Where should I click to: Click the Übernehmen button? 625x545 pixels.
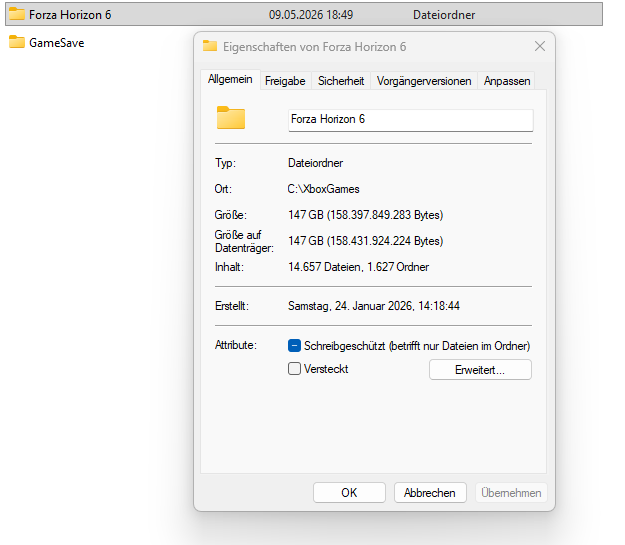pyautogui.click(x=511, y=493)
